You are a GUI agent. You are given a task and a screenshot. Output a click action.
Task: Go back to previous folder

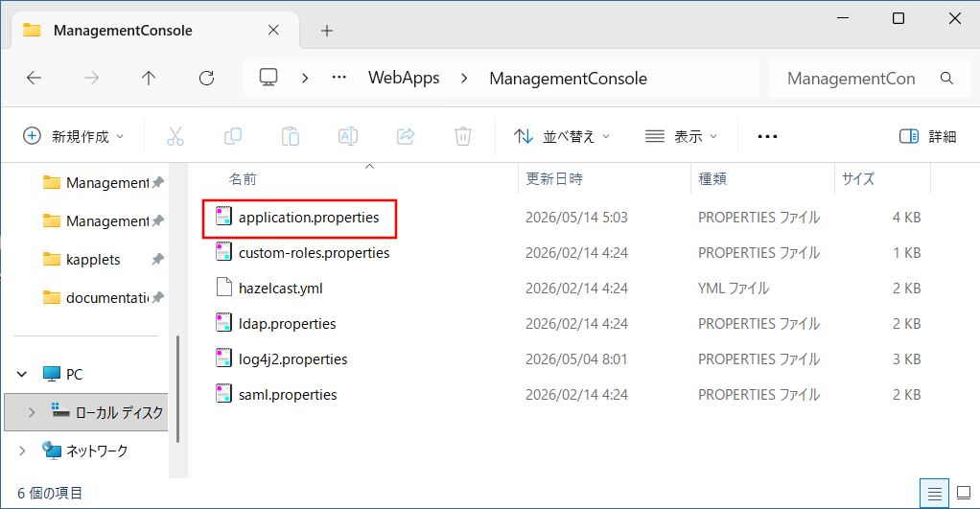[34, 78]
